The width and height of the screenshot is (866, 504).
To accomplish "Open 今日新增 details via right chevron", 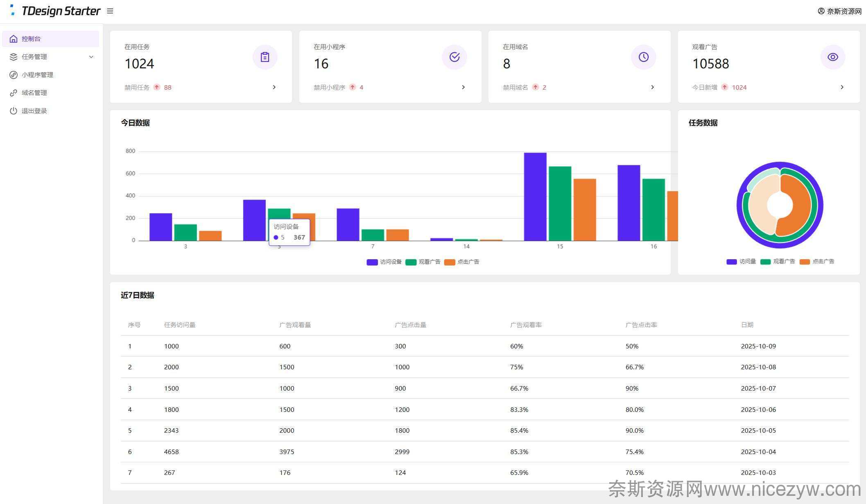I will [842, 87].
